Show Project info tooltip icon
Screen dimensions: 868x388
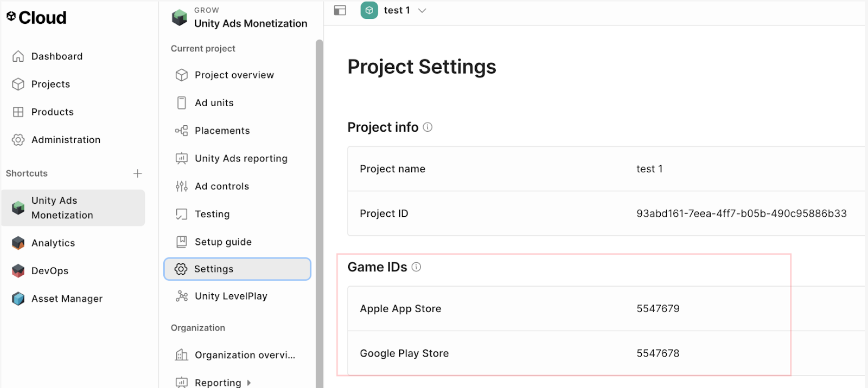pyautogui.click(x=427, y=127)
